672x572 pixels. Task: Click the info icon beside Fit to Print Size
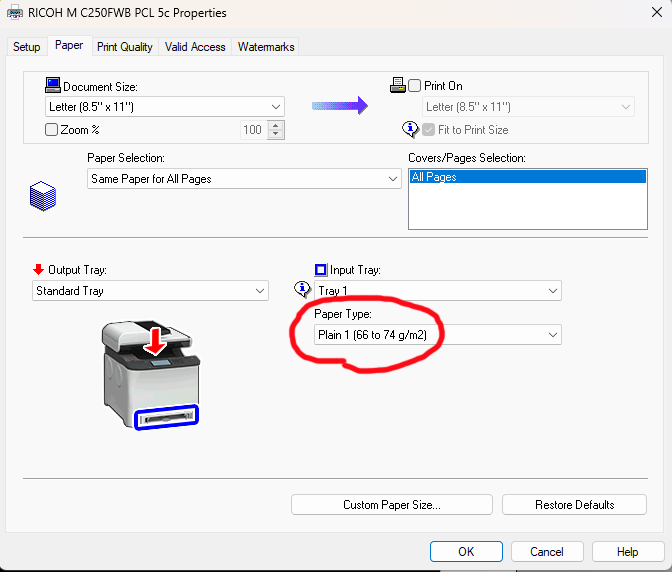pos(410,129)
